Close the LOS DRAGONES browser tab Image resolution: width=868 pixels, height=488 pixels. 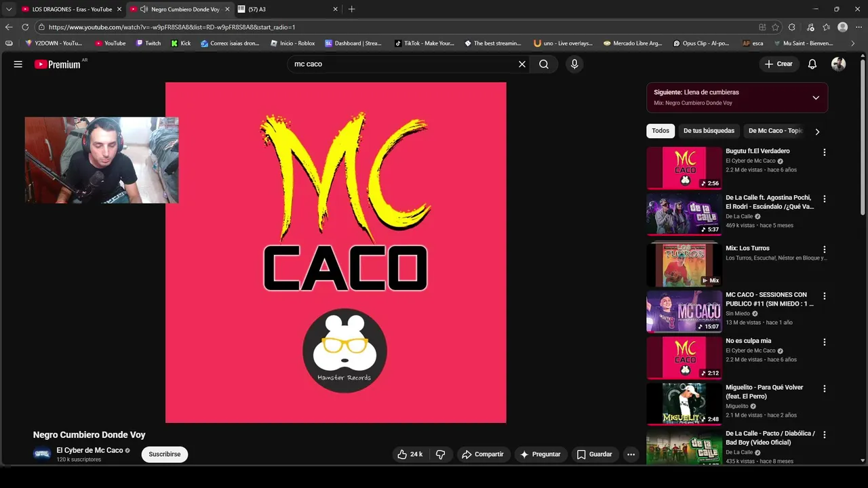click(x=119, y=9)
